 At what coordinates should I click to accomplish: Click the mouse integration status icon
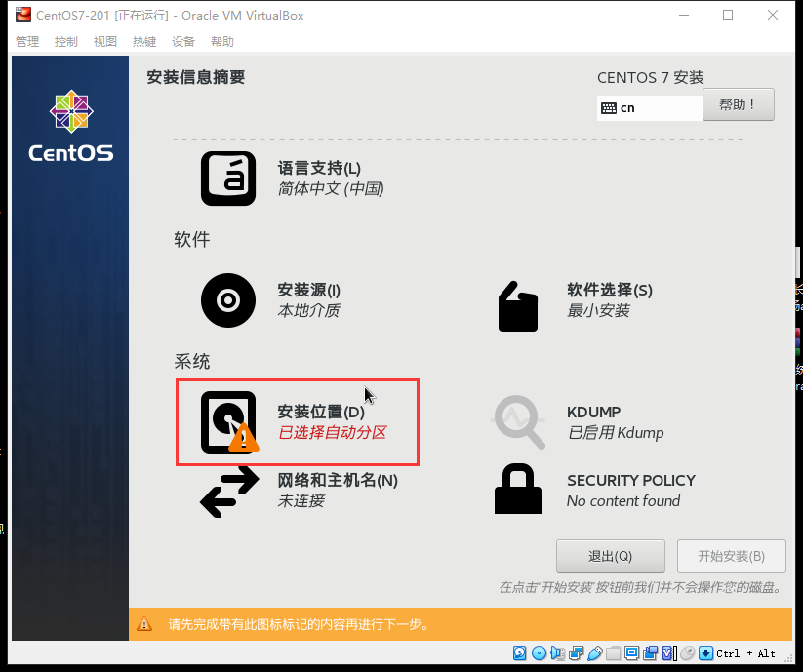point(688,653)
